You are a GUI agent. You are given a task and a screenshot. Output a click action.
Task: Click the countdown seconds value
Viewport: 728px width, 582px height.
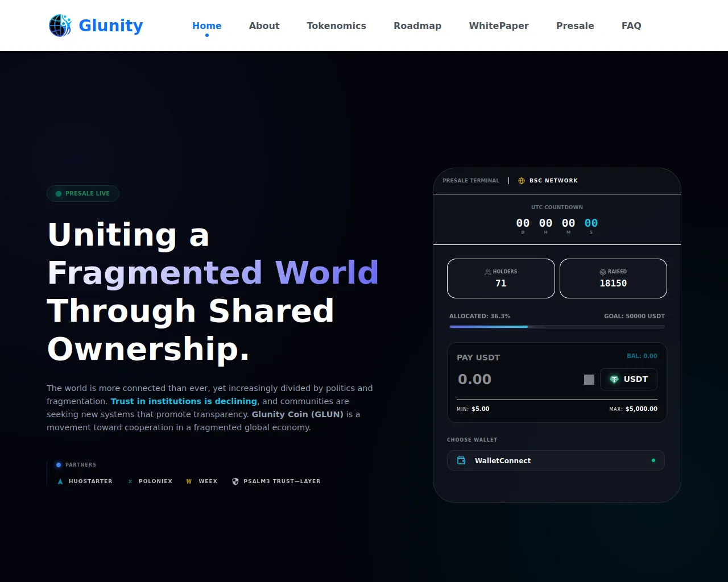pos(591,223)
